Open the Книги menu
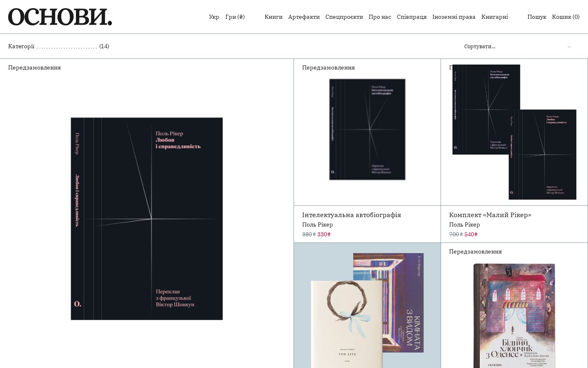 coord(274,17)
